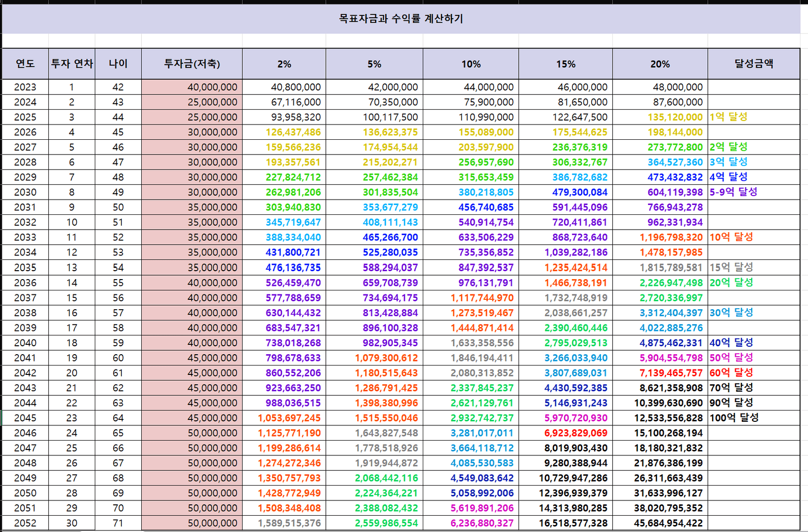
Task: Select cell 465,266,700 in 5% column
Action: 374,237
